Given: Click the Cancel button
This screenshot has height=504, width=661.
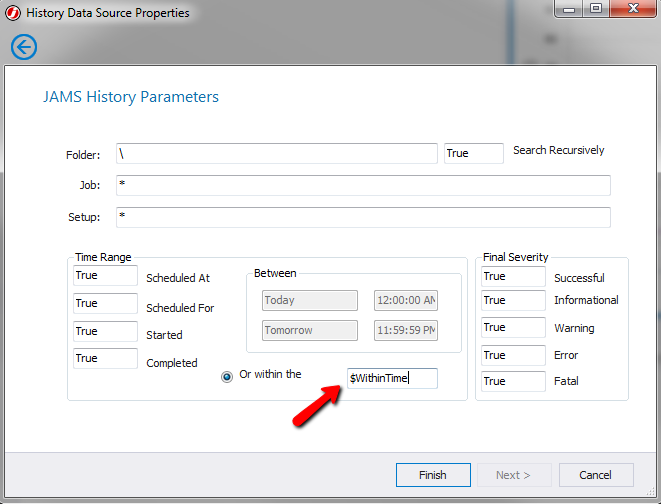Looking at the screenshot, I should coord(596,475).
